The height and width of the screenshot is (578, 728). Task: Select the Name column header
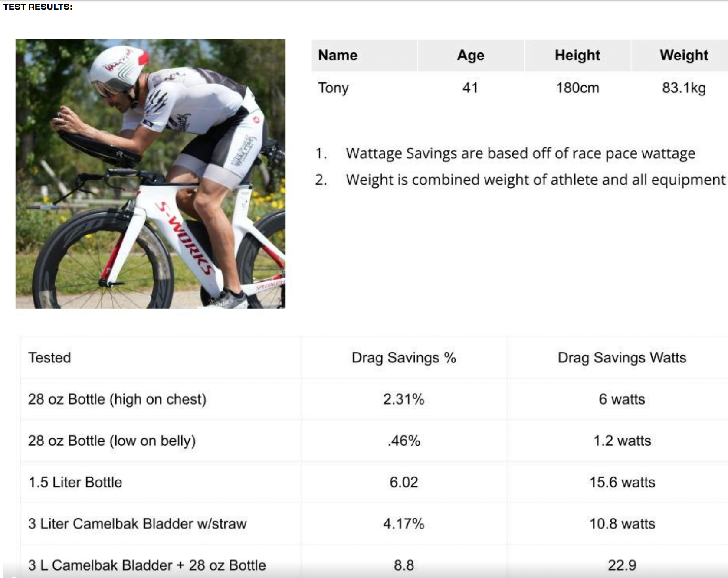click(x=338, y=55)
